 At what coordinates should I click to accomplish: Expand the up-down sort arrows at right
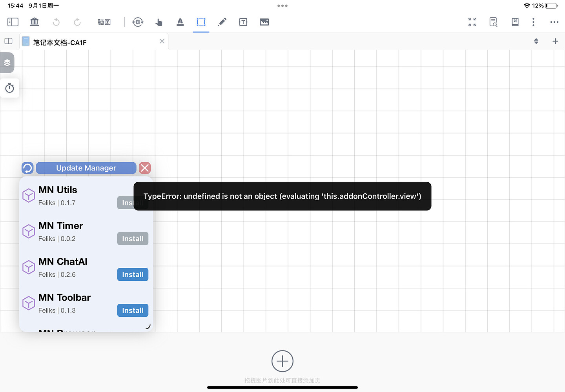coord(536,41)
